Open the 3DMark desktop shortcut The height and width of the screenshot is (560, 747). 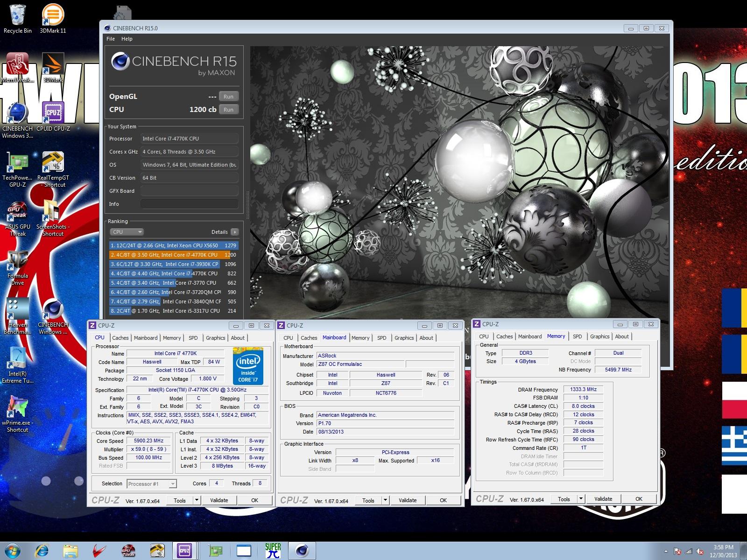coord(53,68)
